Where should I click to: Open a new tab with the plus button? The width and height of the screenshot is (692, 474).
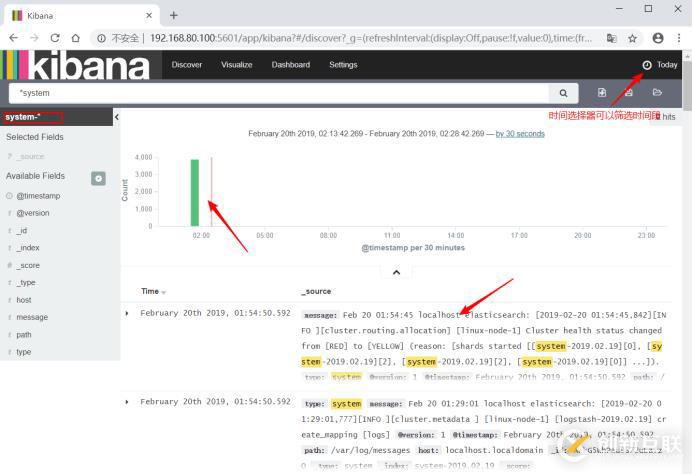tap(173, 15)
